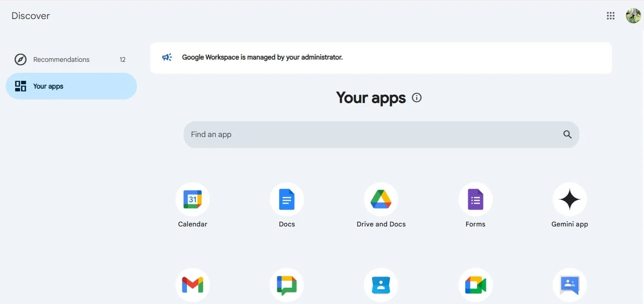Select the Your apps sidebar item
This screenshot has height=304, width=644.
point(71,86)
